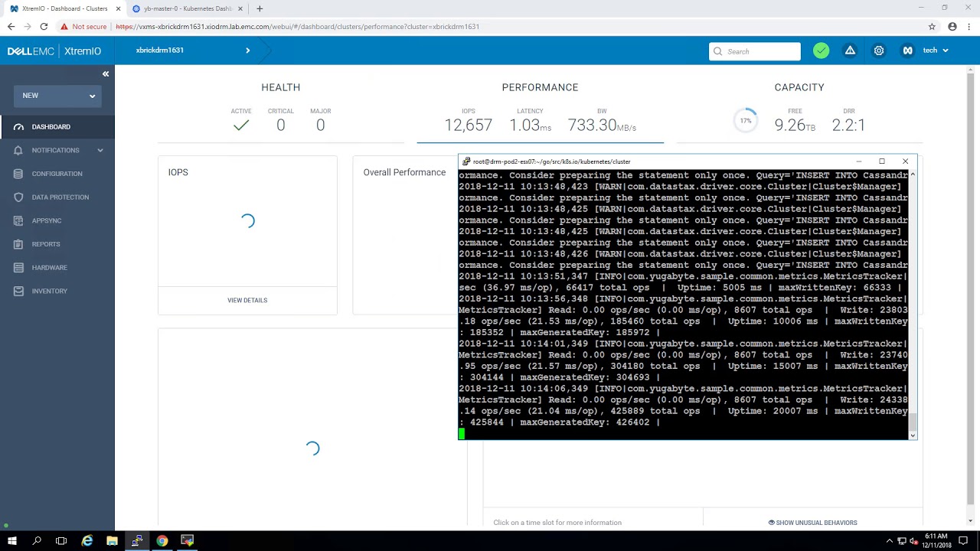Click the XtremIO user logo icon
Image resolution: width=980 pixels, height=551 pixels.
[x=907, y=51]
